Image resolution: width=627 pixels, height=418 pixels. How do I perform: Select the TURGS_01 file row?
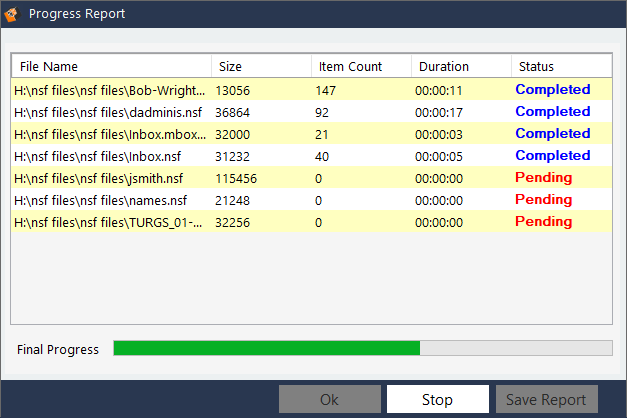point(110,222)
